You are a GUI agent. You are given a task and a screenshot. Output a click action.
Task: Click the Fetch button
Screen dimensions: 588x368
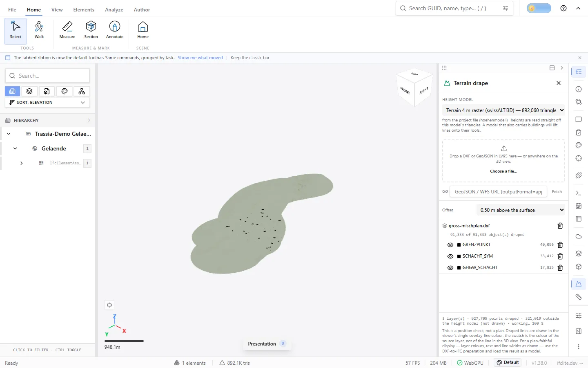coord(557,192)
